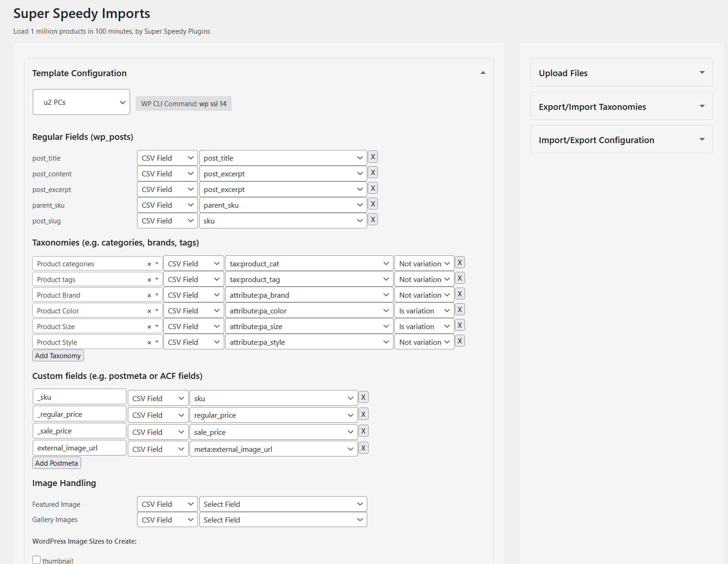The image size is (728, 564).
Task: Collapse the Template Configuration panel
Action: coord(483,73)
